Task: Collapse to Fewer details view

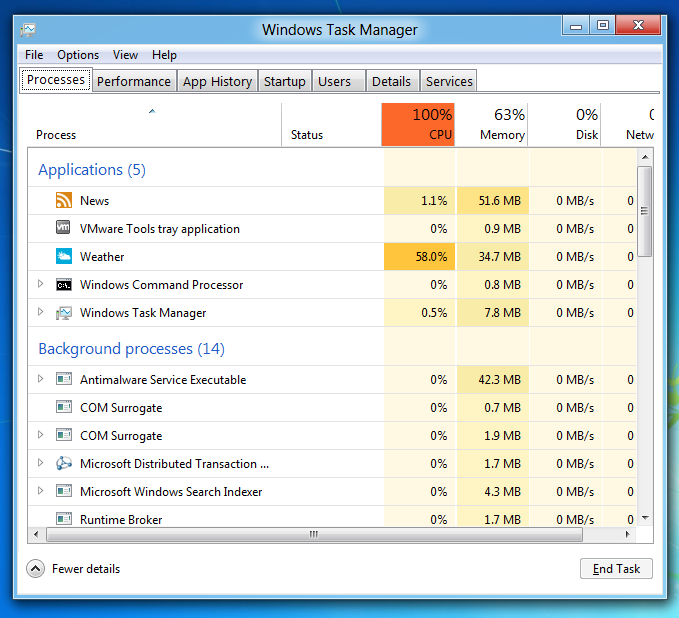Action: click(36, 569)
